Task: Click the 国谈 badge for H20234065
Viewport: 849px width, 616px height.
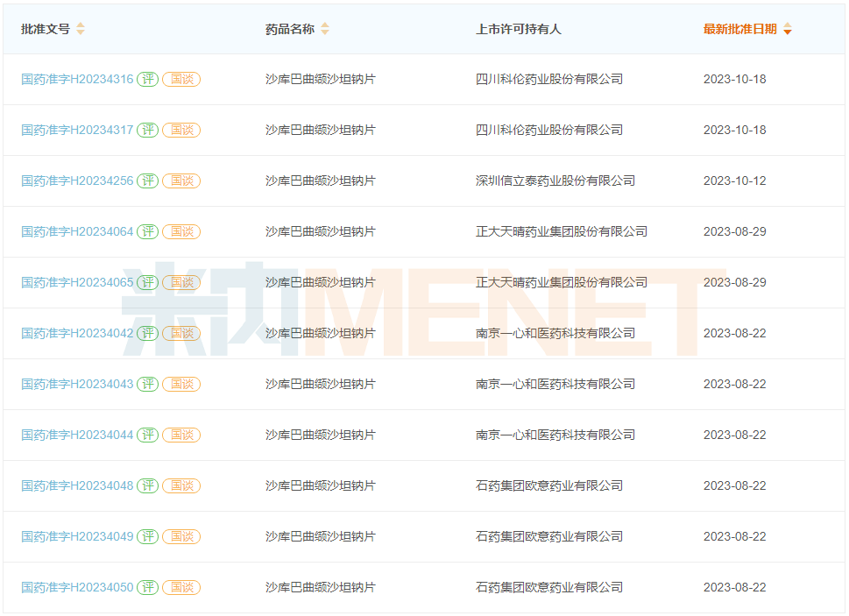Action: (181, 282)
